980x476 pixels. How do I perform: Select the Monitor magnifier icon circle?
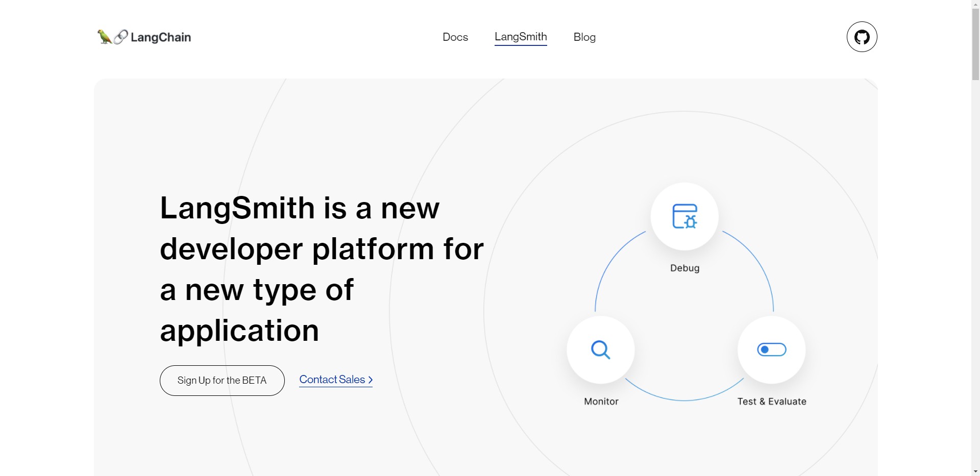coord(601,350)
